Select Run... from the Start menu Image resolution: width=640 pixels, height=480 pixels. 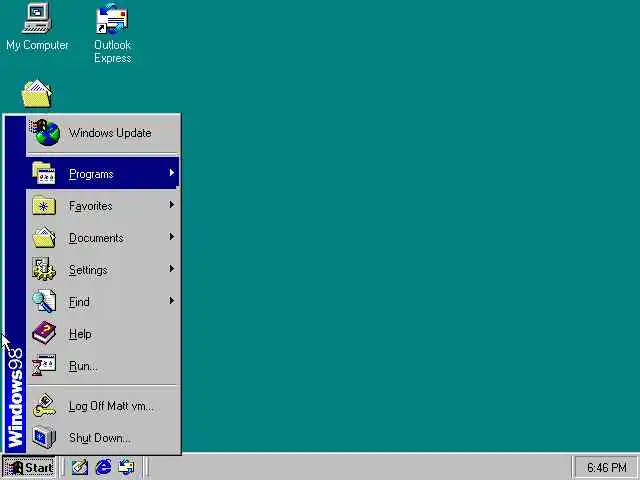click(103, 365)
